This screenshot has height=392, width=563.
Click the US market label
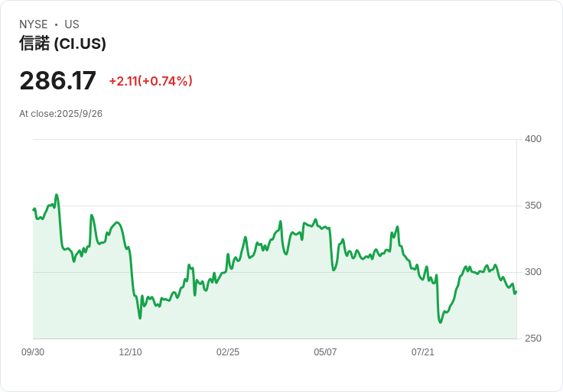[x=72, y=24]
